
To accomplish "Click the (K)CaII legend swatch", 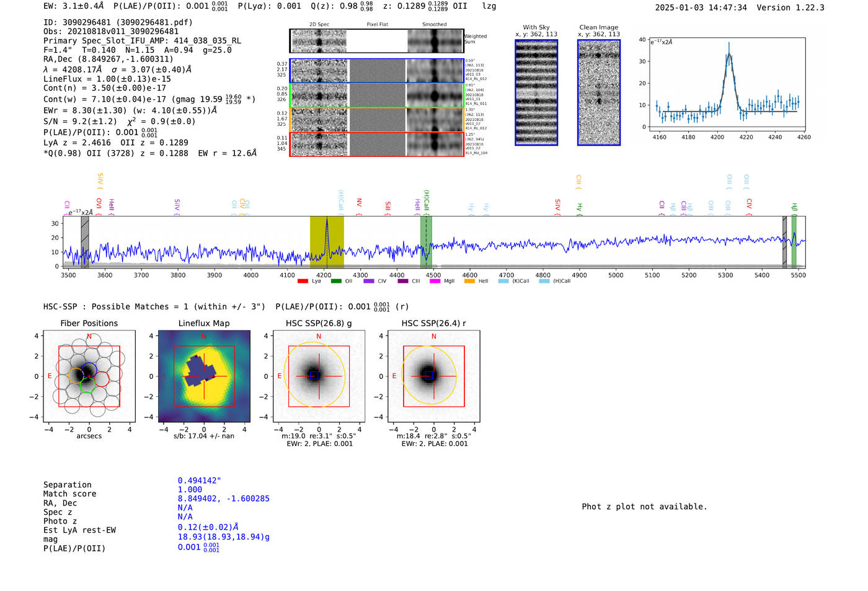I will point(503,281).
